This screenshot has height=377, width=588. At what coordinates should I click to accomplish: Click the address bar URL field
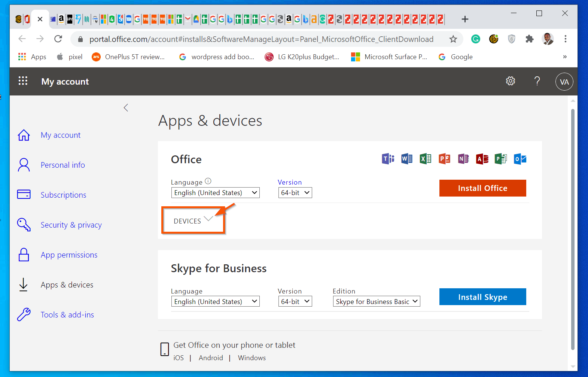pyautogui.click(x=261, y=39)
